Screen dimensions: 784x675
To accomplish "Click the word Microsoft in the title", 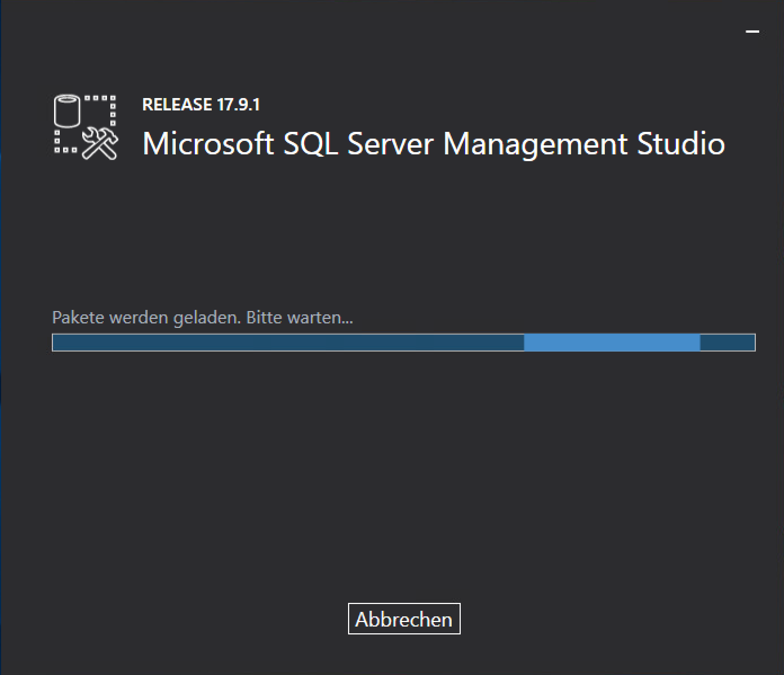I will 208,144.
